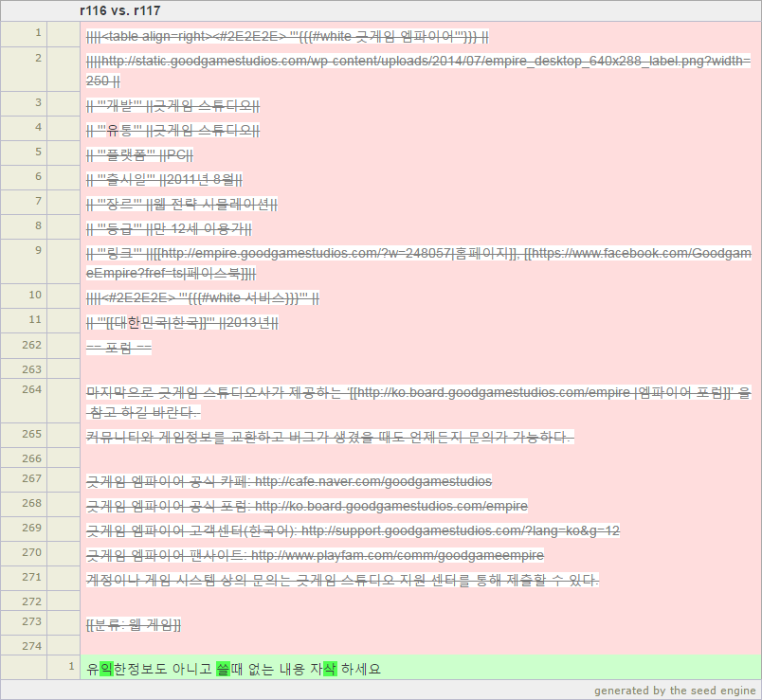Click deleted line 11 대한민국|한국 2013년
This screenshot has width=762, height=700.
click(x=182, y=323)
